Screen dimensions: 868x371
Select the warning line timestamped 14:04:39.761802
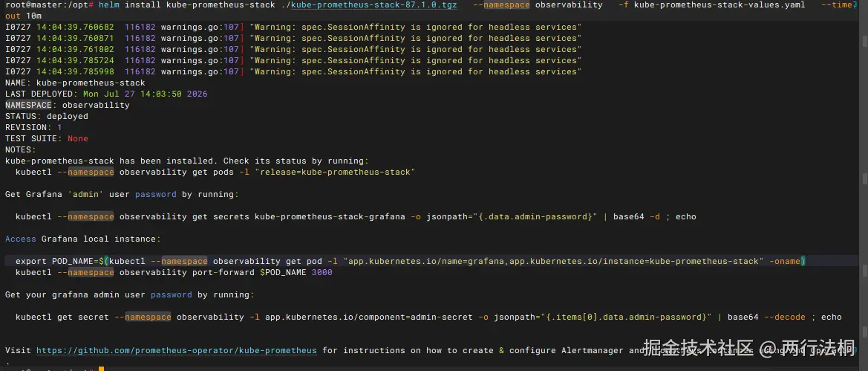coord(293,49)
